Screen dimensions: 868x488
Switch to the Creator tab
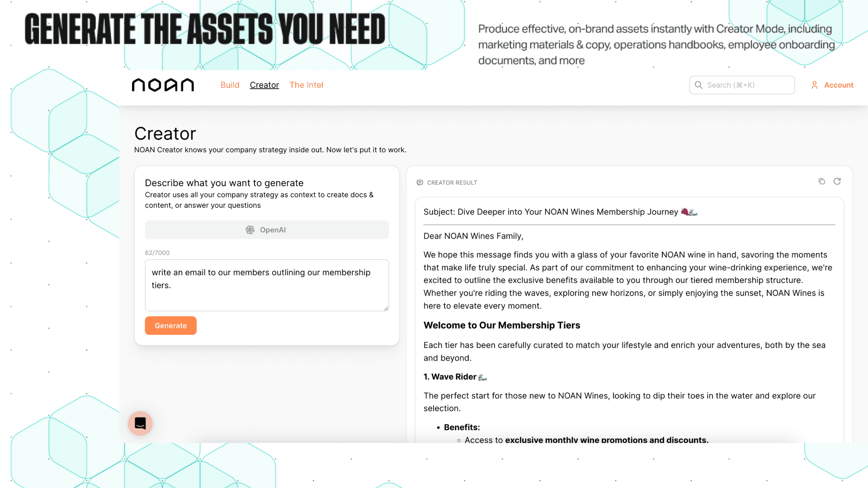tap(264, 85)
